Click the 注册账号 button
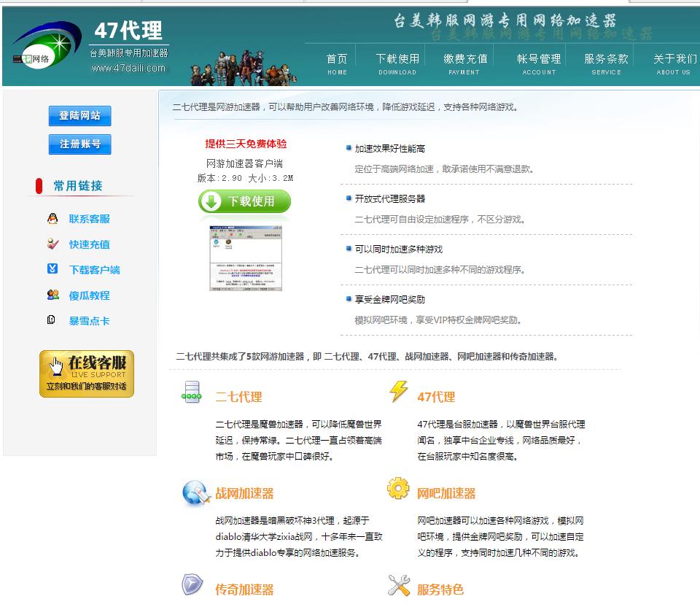The width and height of the screenshot is (700, 607). pyautogui.click(x=80, y=144)
